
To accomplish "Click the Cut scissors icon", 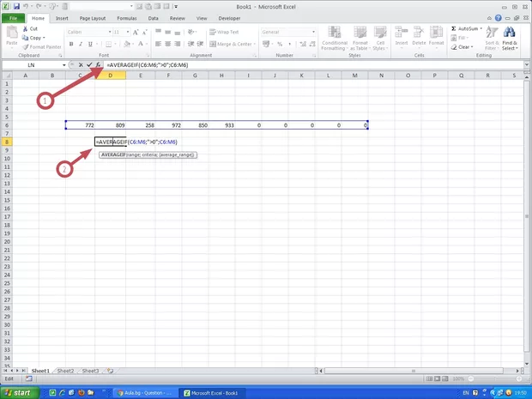I will click(x=26, y=29).
